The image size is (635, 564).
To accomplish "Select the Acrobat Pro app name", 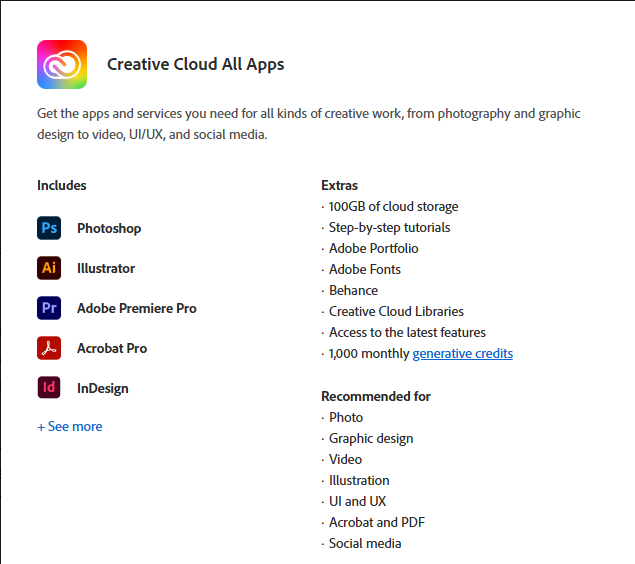I will tap(112, 349).
